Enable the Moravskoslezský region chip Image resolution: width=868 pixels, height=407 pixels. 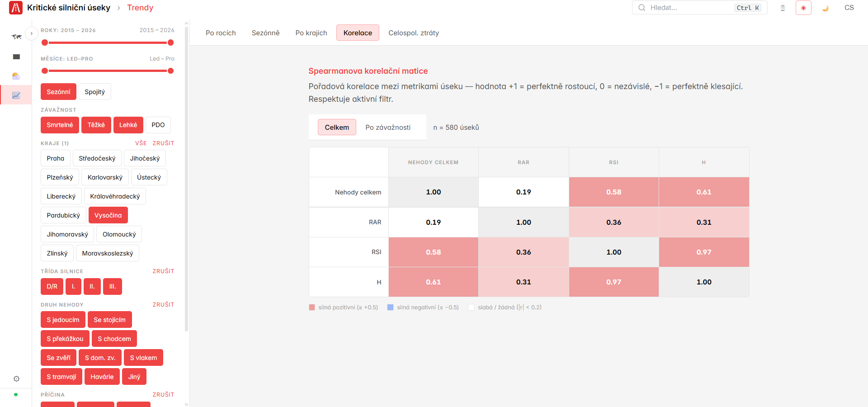pyautogui.click(x=108, y=253)
